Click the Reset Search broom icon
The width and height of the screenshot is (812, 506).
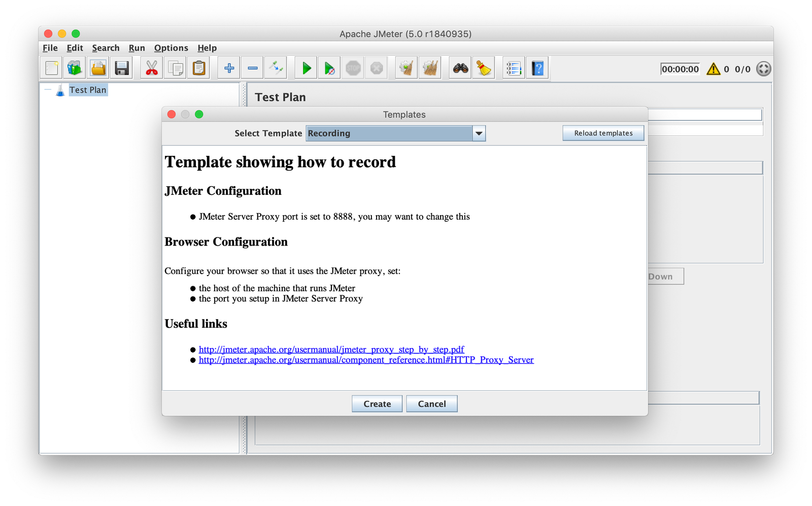(x=484, y=68)
